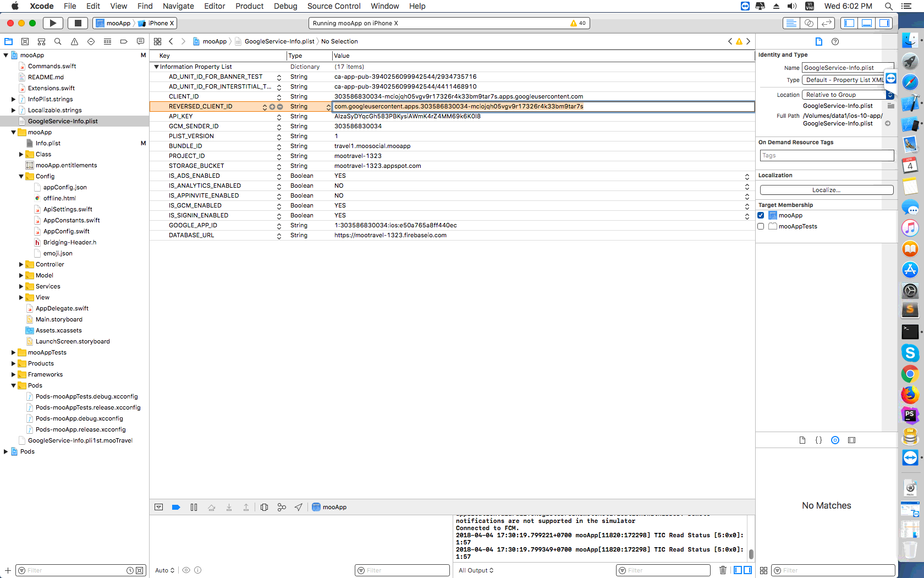924x578 pixels.
Task: Open Safari from the Dock
Action: coord(910,83)
